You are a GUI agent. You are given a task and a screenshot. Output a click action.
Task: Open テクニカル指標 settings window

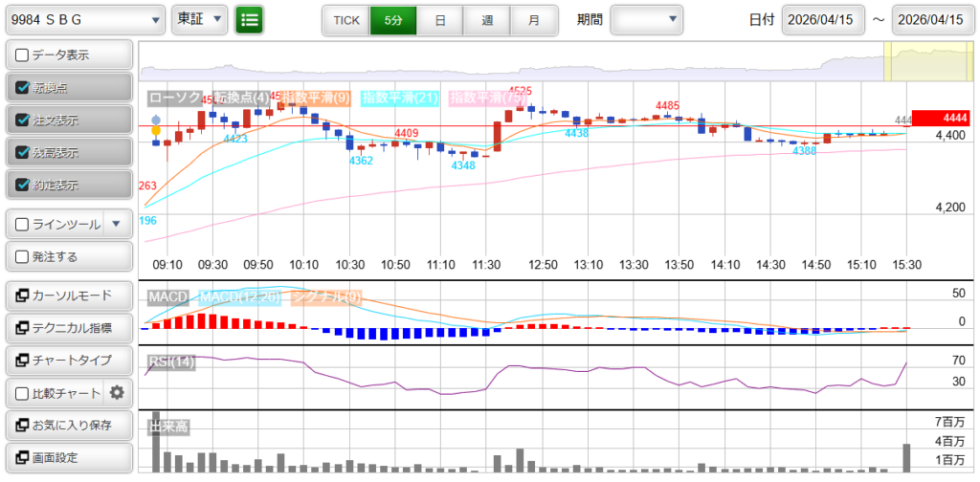pos(68,328)
